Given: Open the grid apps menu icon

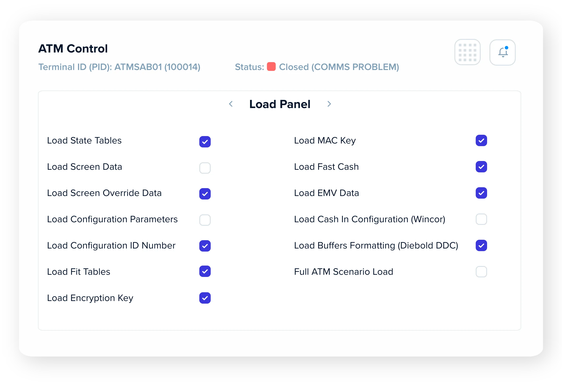Looking at the screenshot, I should [x=467, y=52].
